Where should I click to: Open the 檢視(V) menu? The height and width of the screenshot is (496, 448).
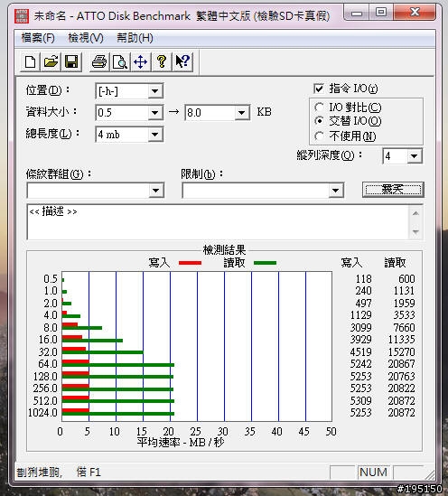[86, 38]
